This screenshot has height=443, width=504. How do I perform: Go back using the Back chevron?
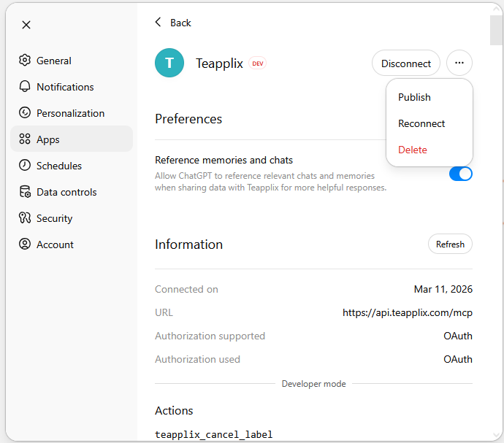(159, 23)
